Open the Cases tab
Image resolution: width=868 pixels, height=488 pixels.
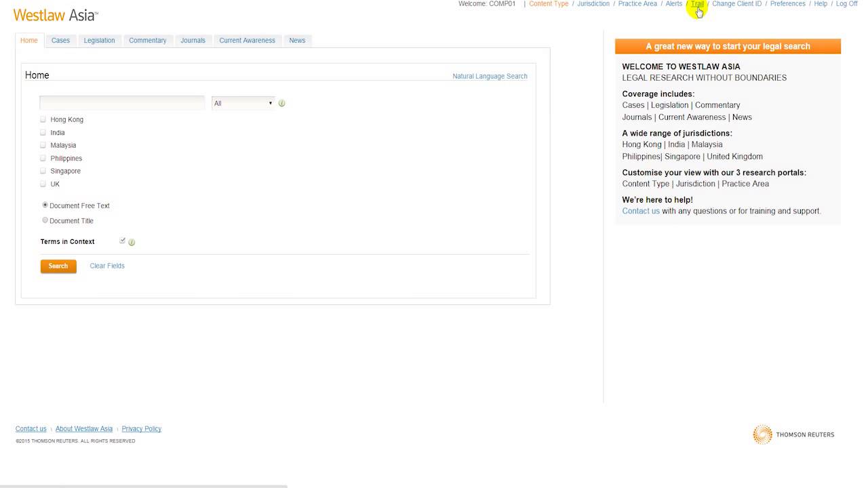click(60, 41)
